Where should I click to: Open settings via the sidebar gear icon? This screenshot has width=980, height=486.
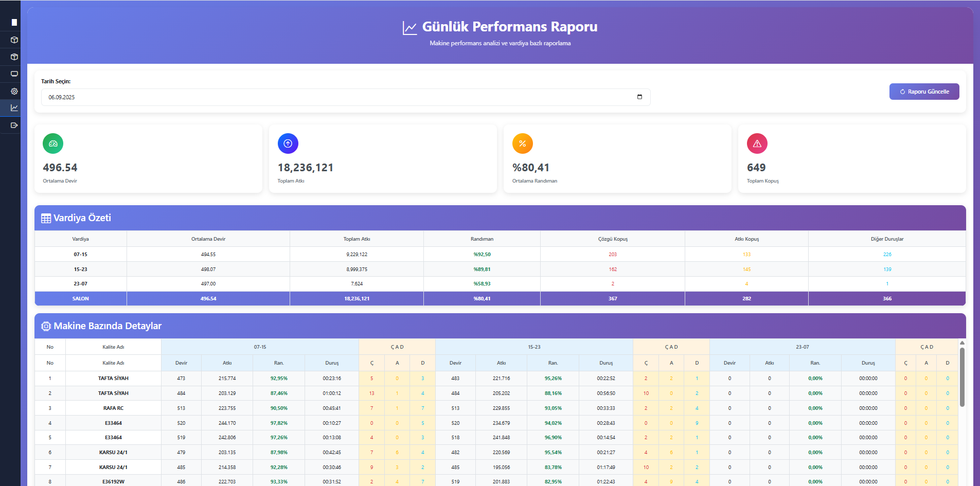point(14,91)
